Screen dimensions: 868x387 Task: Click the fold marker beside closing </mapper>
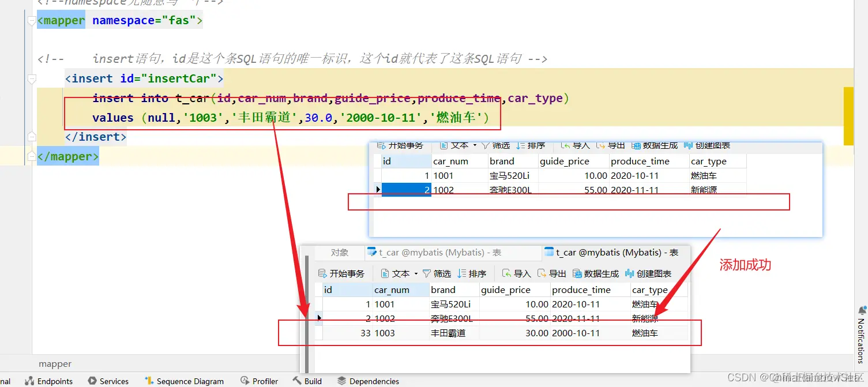31,156
